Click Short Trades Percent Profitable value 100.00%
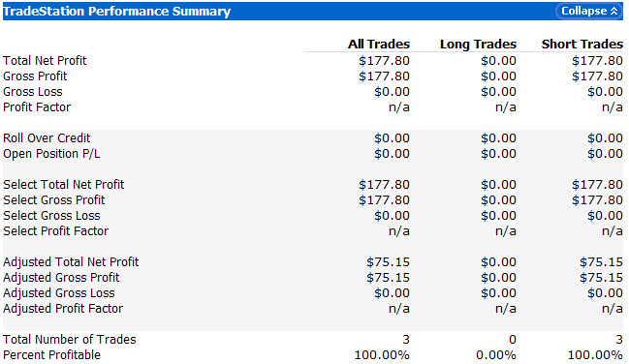This screenshot has height=364, width=629. click(595, 354)
